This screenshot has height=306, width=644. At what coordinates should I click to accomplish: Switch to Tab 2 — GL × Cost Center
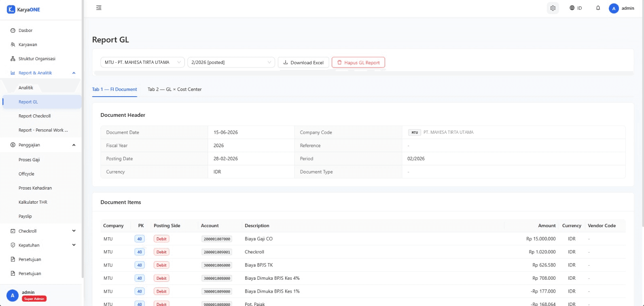(x=175, y=89)
